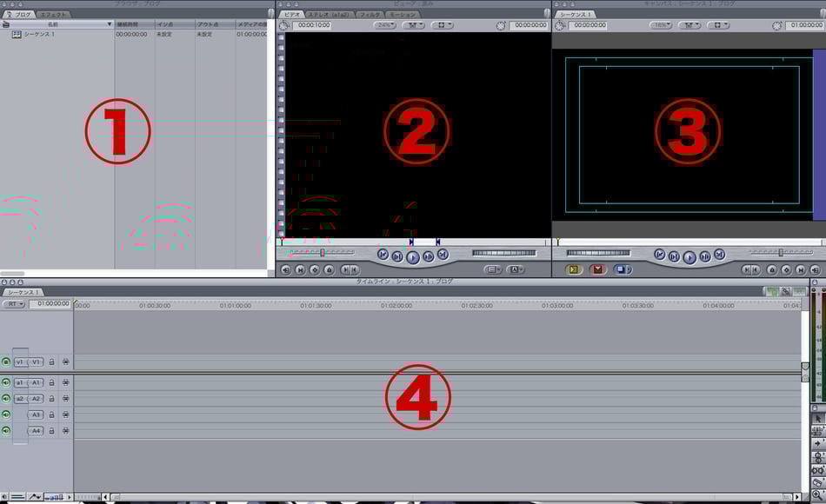
Task: Click the blue Replace edit button in Canvas
Action: coord(623,269)
